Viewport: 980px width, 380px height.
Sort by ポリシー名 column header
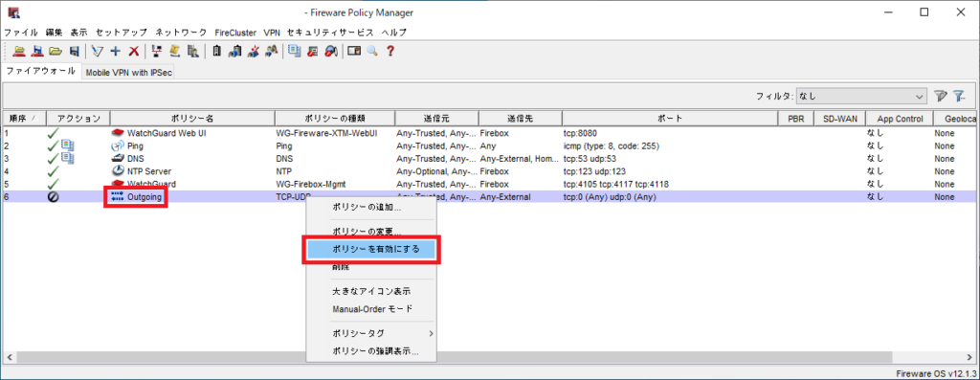point(192,118)
